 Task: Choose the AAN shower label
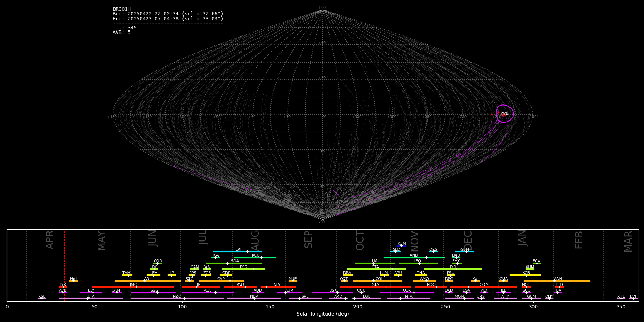point(558,279)
